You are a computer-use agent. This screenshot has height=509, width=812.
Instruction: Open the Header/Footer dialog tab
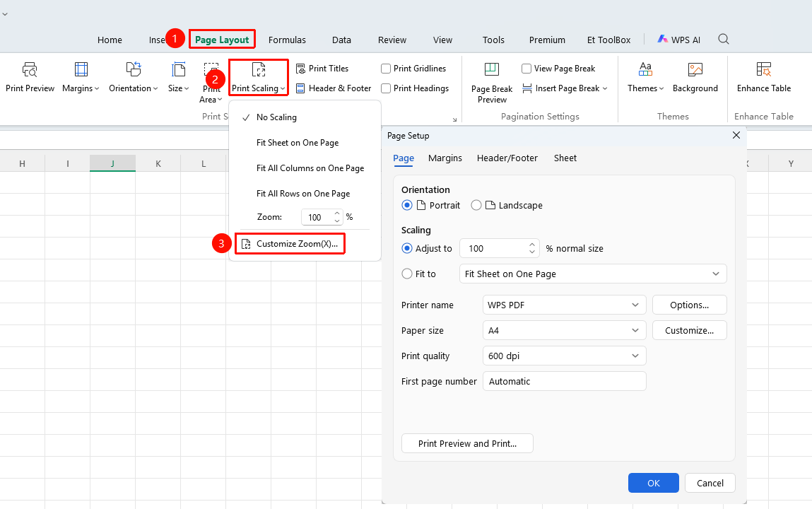[x=507, y=158]
